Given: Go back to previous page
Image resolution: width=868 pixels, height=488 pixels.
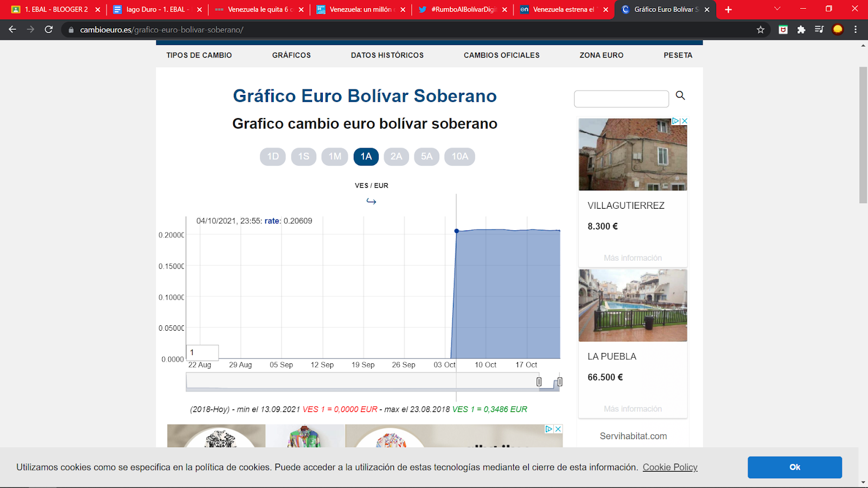Looking at the screenshot, I should pos(12,29).
